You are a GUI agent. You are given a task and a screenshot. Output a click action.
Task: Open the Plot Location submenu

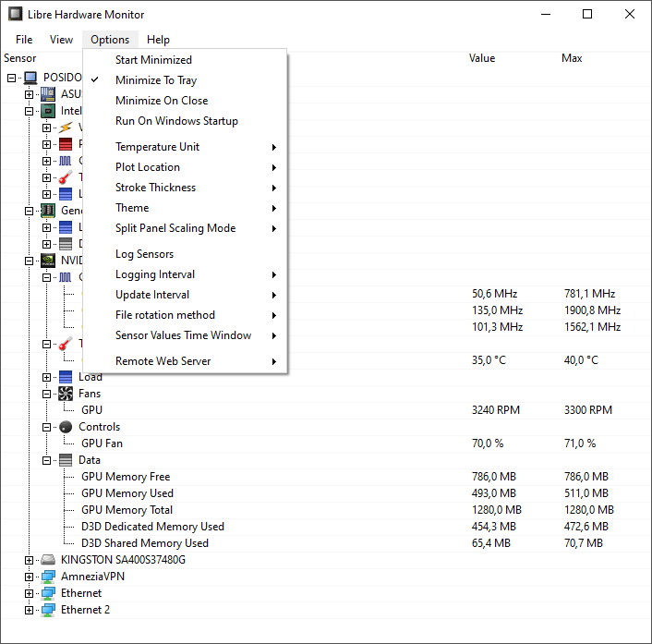click(185, 167)
